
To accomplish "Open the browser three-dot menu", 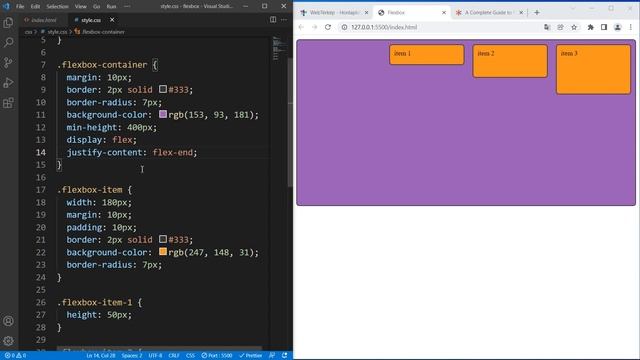I will click(x=631, y=27).
